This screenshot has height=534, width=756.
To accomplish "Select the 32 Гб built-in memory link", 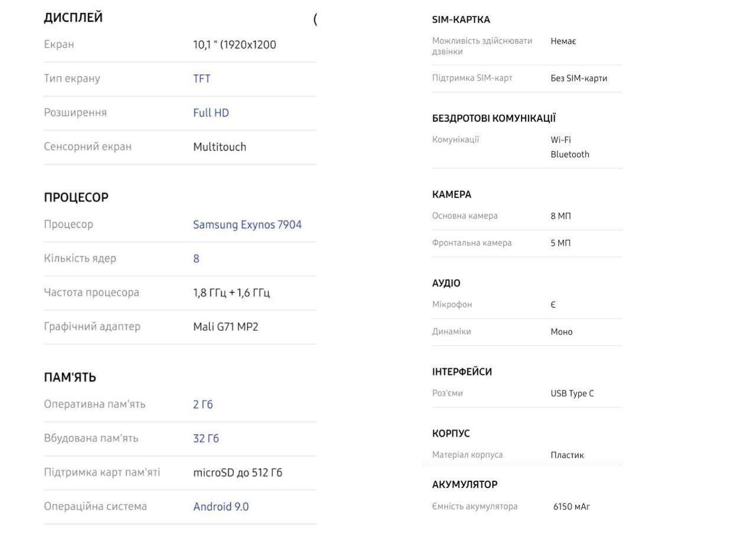I will point(206,438).
